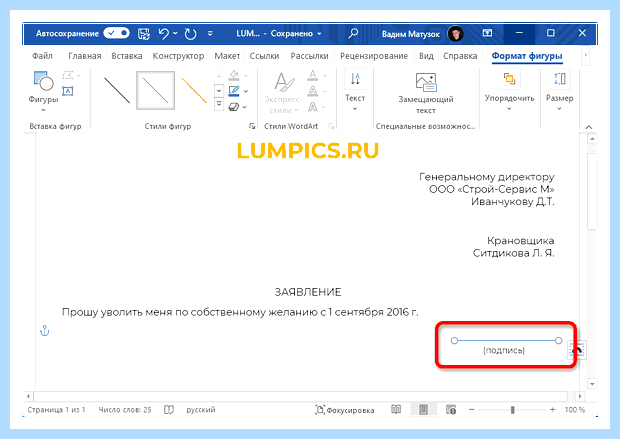Screen dimensions: 620x439
Task: Open the Shape Effects dropdown arrow
Action: [x=245, y=107]
